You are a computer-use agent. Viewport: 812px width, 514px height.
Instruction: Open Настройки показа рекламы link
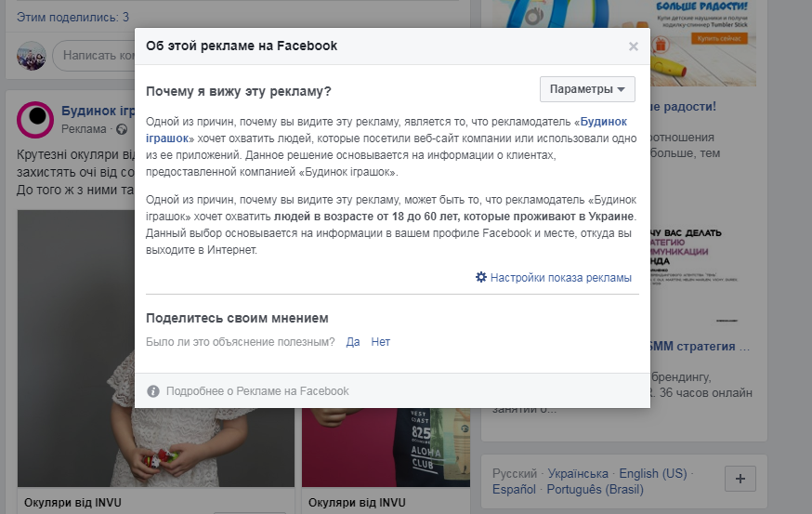point(561,278)
